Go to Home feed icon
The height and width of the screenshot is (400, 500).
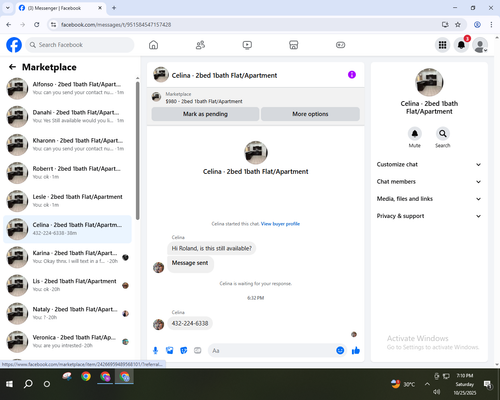coord(153,45)
